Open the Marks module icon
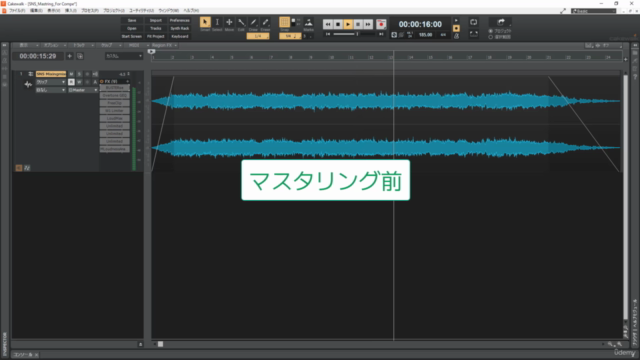 [x=309, y=22]
